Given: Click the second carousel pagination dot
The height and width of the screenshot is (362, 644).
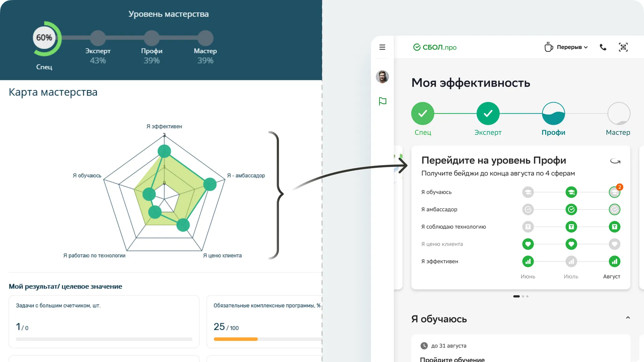Looking at the screenshot, I should (x=523, y=296).
